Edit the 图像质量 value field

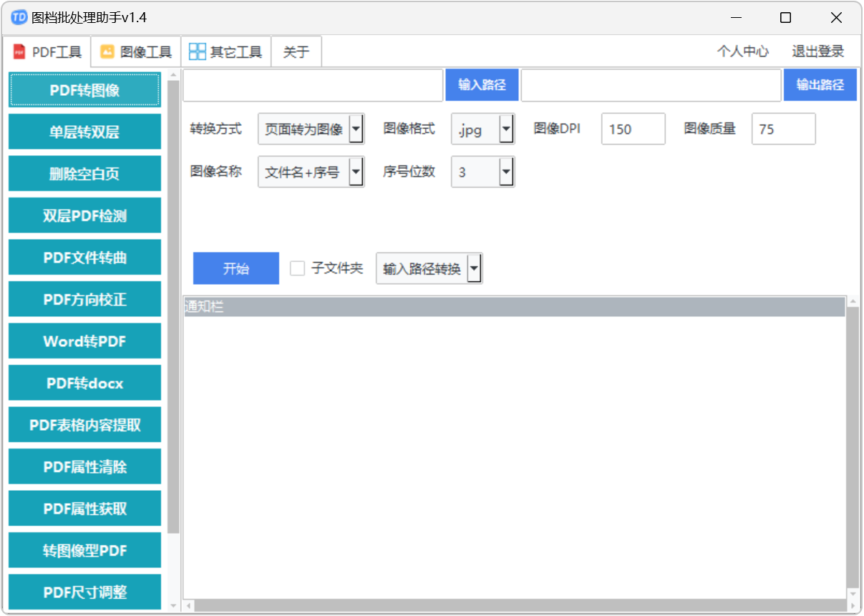click(783, 129)
